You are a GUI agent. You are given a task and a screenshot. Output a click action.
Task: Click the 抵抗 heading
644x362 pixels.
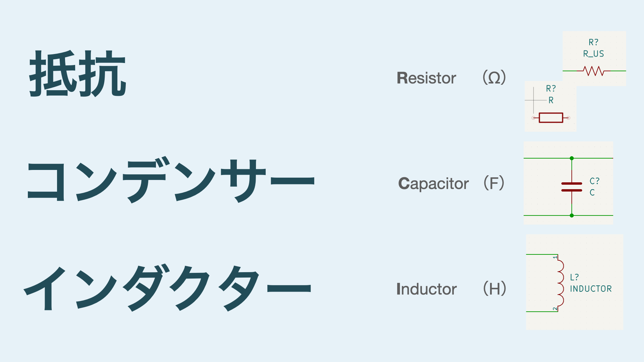coord(78,74)
